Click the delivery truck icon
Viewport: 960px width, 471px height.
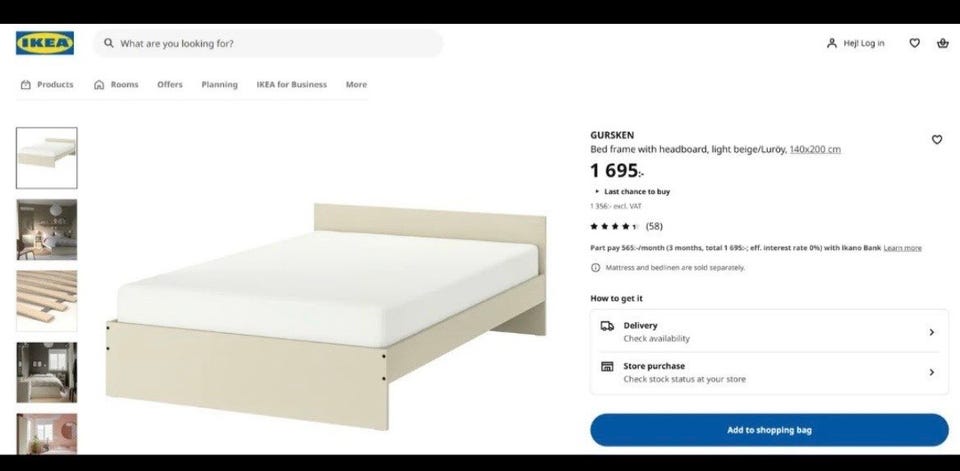pos(607,326)
